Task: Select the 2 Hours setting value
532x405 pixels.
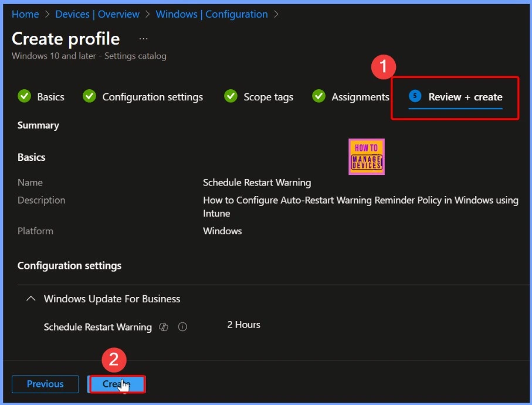Action: [x=243, y=325]
